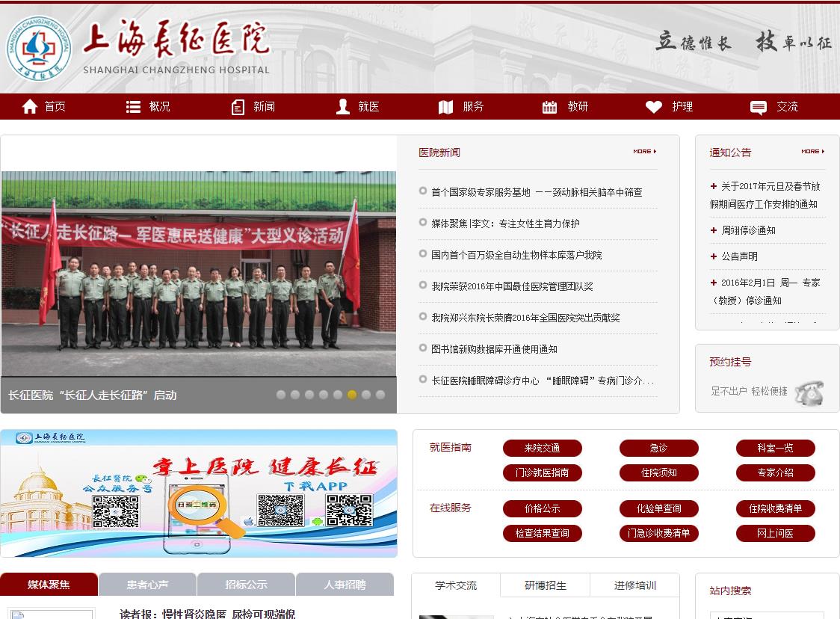Viewport: 840px width, 619px height.
Task: Open notice 周翊停诊通知
Action: click(x=748, y=230)
